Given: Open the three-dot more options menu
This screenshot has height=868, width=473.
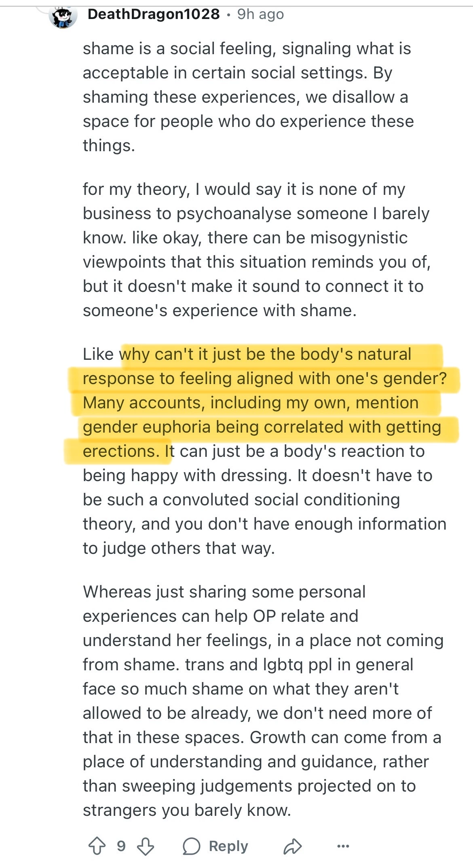Looking at the screenshot, I should [343, 846].
